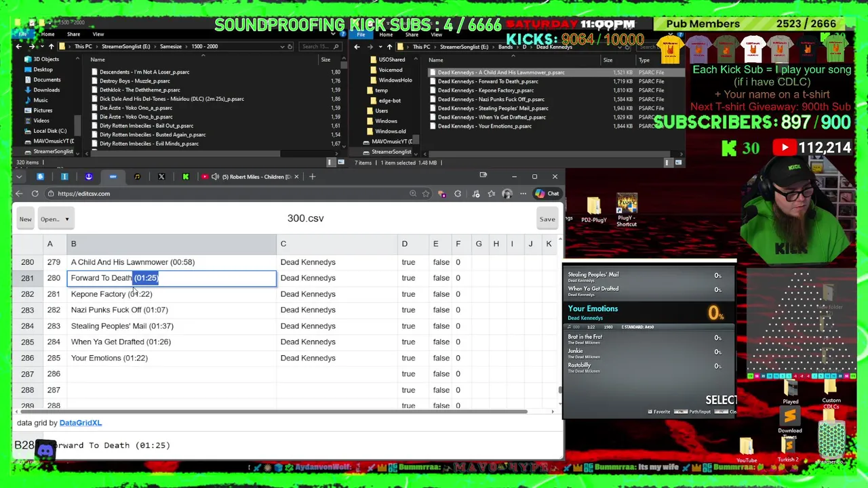
Task: Select cell 'Kepone Factory (01:22)'
Action: click(171, 294)
